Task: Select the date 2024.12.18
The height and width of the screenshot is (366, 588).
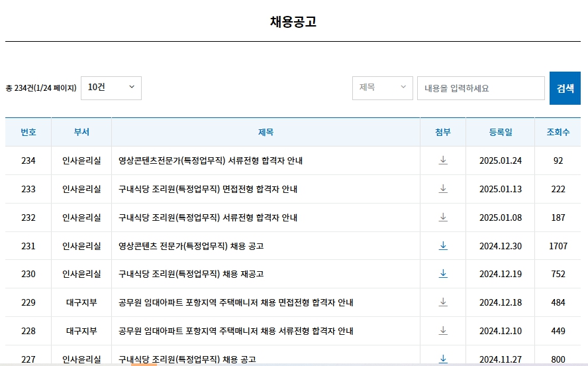Action: [x=500, y=302]
